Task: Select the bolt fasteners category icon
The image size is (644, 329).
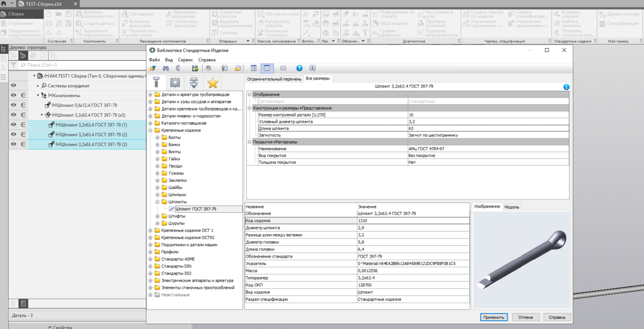Action: tap(156, 83)
